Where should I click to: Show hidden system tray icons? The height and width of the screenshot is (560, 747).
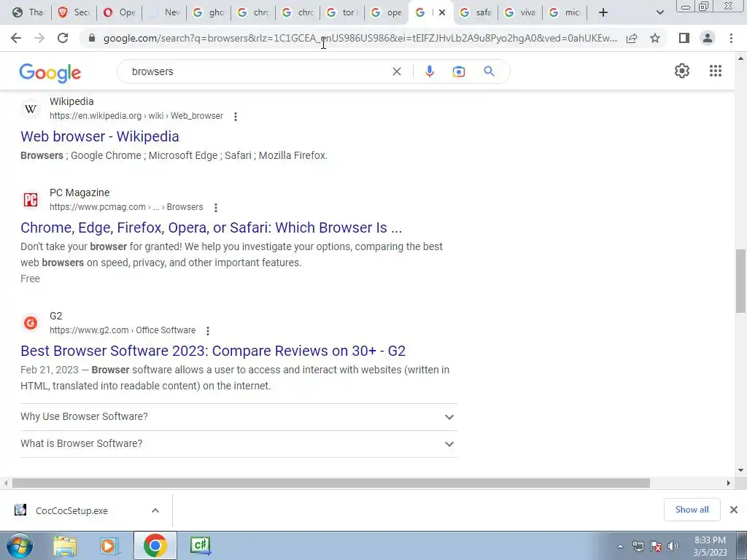coord(620,546)
